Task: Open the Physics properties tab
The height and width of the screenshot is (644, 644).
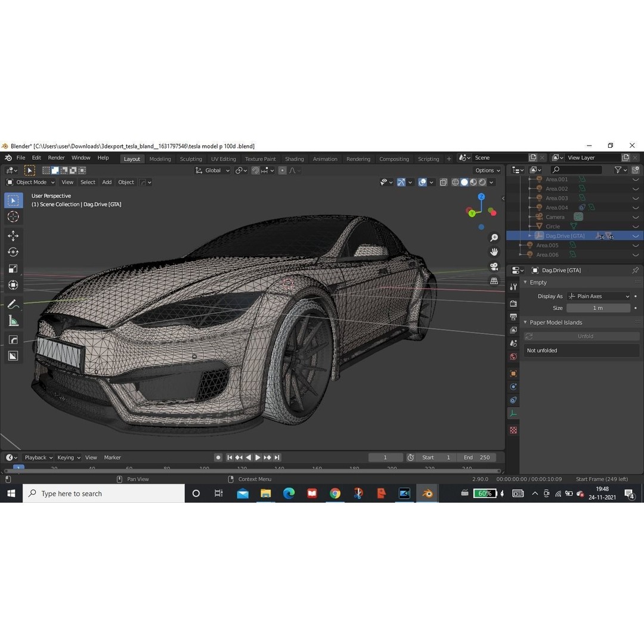Action: (x=513, y=386)
